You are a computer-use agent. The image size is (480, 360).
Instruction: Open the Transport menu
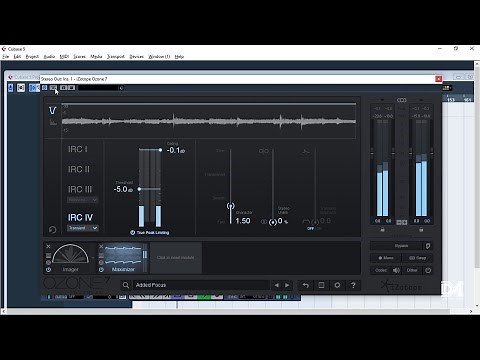coord(116,57)
